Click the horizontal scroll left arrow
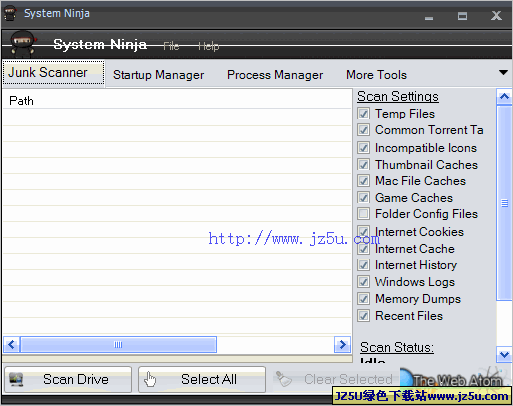The width and height of the screenshot is (513, 406). tap(11, 344)
